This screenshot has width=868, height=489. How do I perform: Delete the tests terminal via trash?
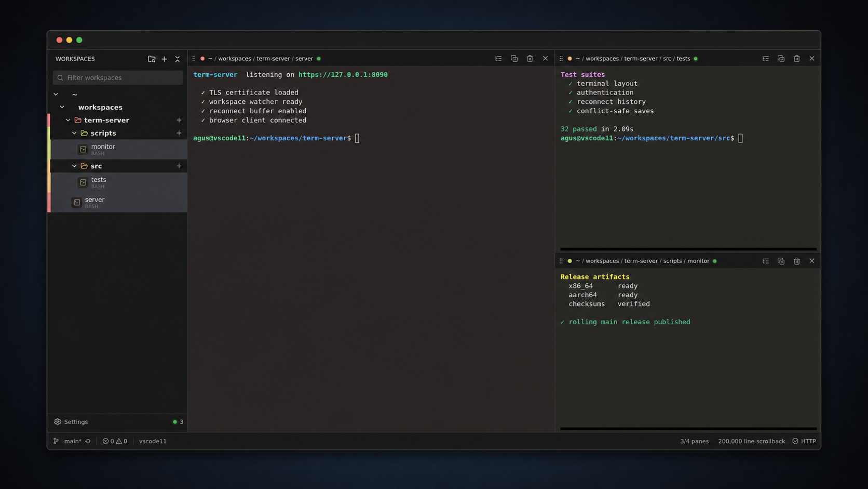797,59
